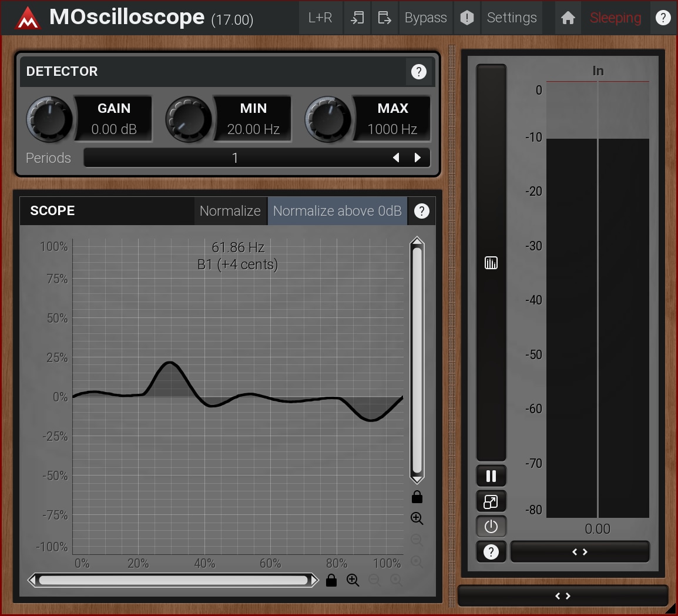The width and height of the screenshot is (678, 616).
Task: Click the GAIN knob in Detector
Action: tap(50, 118)
